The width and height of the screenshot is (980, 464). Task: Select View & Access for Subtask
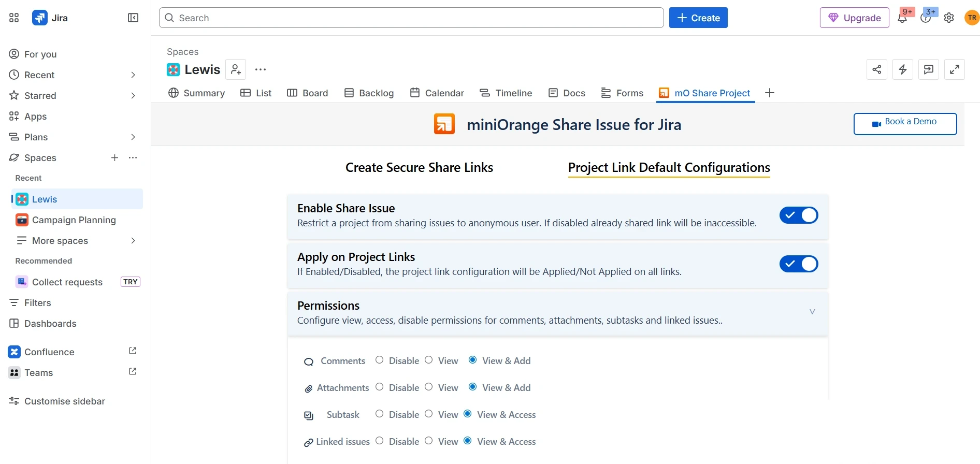point(468,414)
